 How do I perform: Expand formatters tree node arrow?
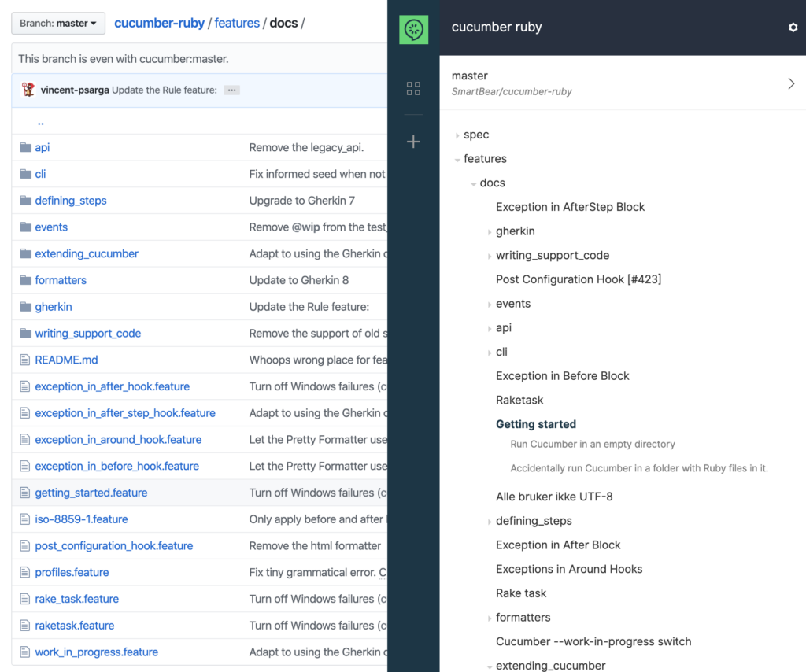(490, 618)
